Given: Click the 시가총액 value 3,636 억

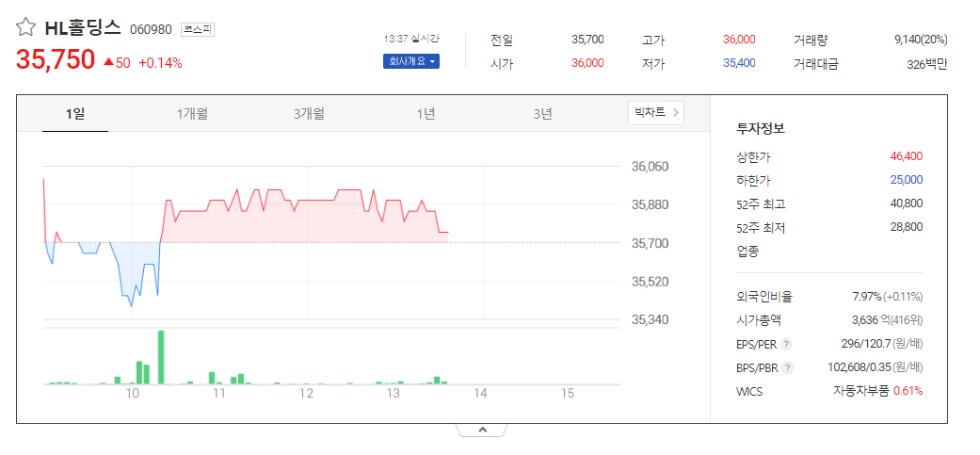Looking at the screenshot, I should 871,320.
